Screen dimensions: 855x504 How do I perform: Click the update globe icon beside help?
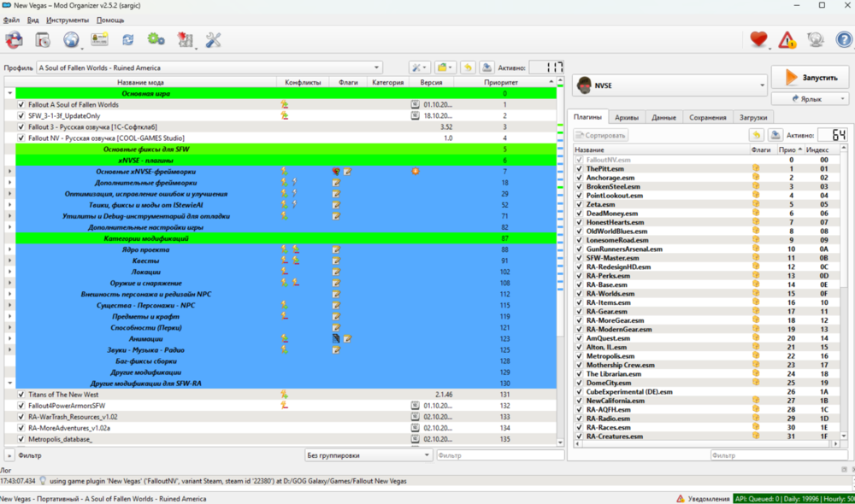point(815,39)
